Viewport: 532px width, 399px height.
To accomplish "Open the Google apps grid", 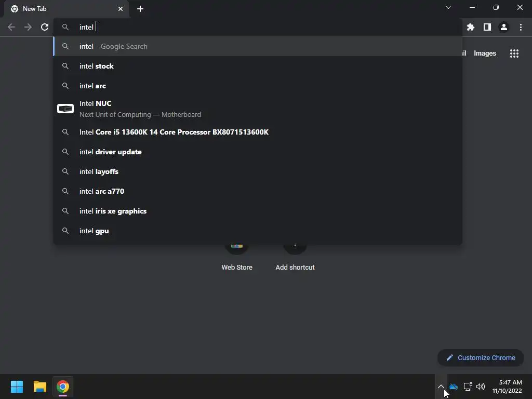I will [x=514, y=54].
